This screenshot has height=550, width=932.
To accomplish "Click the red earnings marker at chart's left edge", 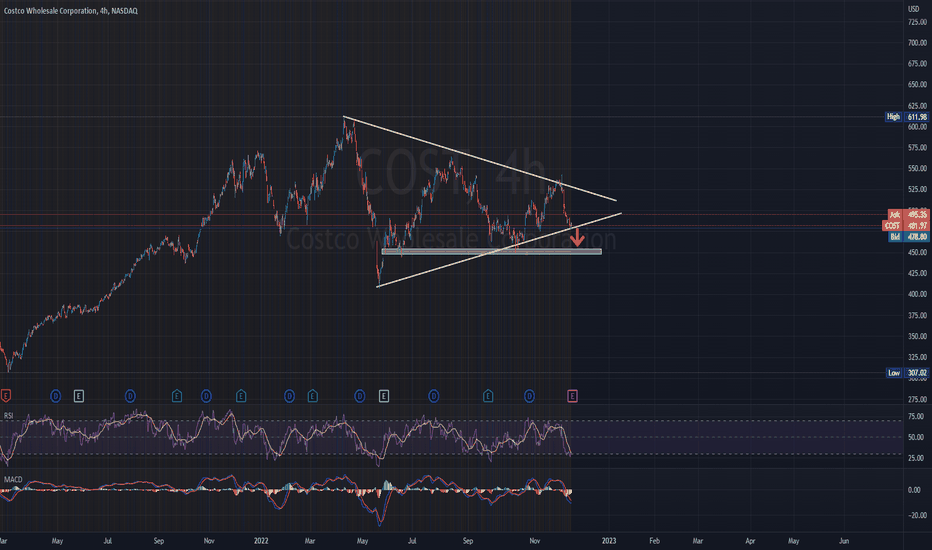I will [5, 396].
